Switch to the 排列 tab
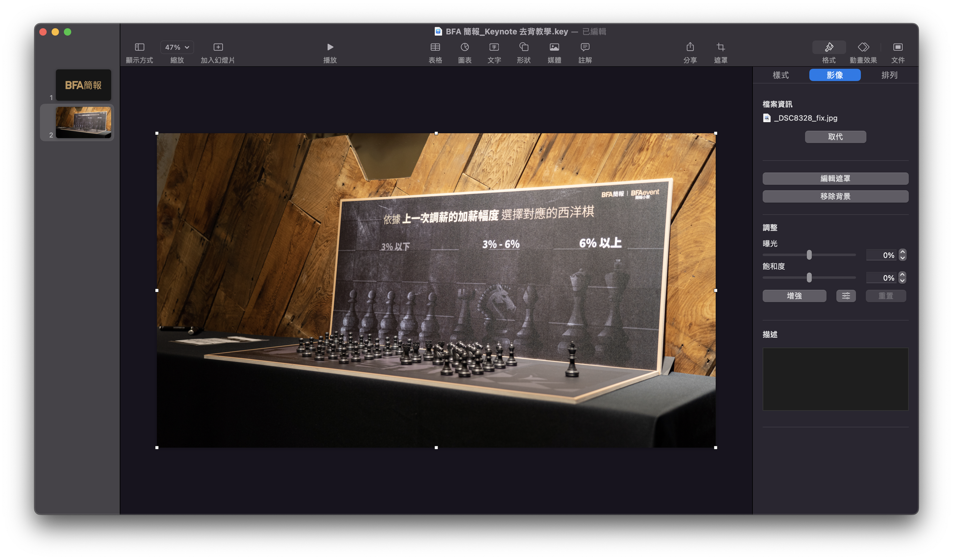Image resolution: width=953 pixels, height=560 pixels. click(x=890, y=75)
